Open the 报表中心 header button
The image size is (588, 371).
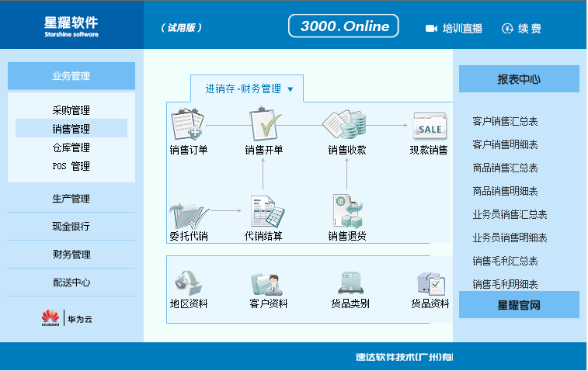(x=519, y=78)
